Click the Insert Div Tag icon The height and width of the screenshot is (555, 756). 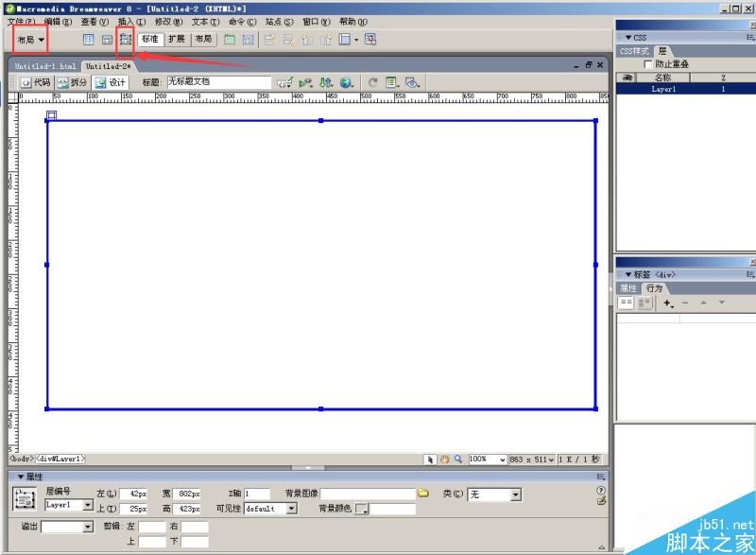pyautogui.click(x=107, y=40)
